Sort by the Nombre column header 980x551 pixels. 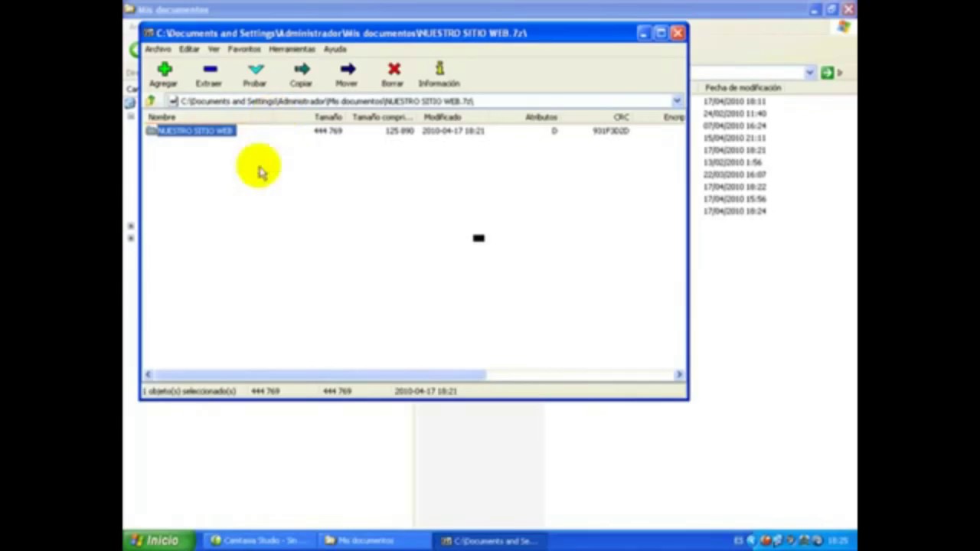[162, 117]
